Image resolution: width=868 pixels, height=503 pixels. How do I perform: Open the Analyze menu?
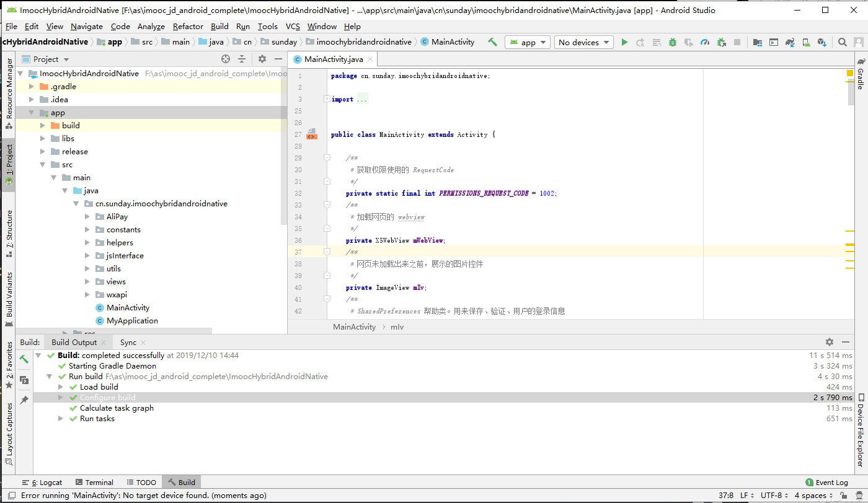coord(151,26)
